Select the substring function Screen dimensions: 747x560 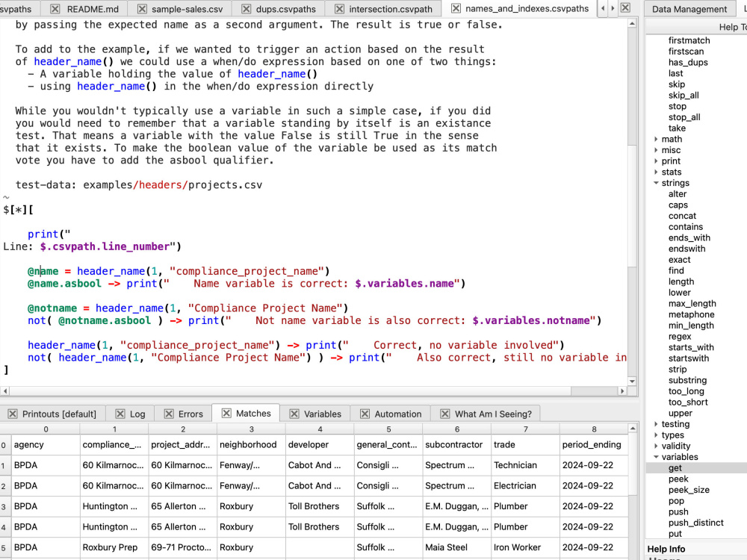click(x=687, y=380)
